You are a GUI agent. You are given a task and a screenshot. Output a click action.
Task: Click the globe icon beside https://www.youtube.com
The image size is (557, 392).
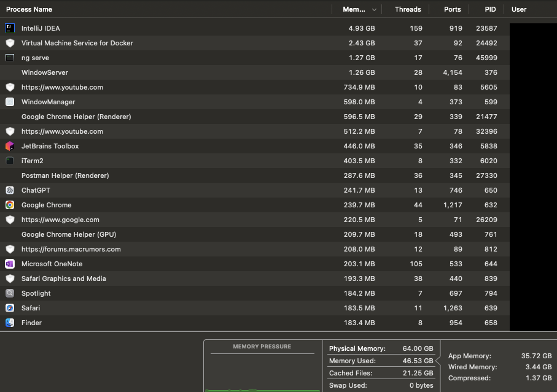[x=9, y=87]
